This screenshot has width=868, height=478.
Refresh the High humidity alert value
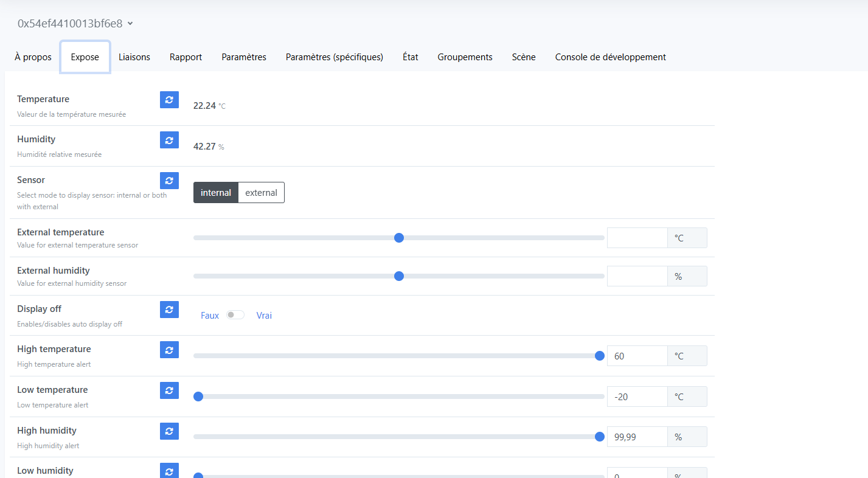coord(169,431)
